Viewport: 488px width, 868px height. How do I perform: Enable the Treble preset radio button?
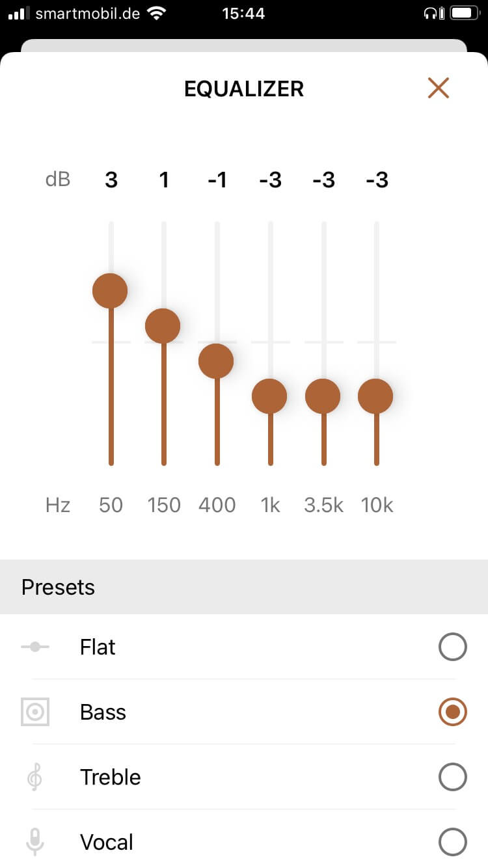click(453, 777)
